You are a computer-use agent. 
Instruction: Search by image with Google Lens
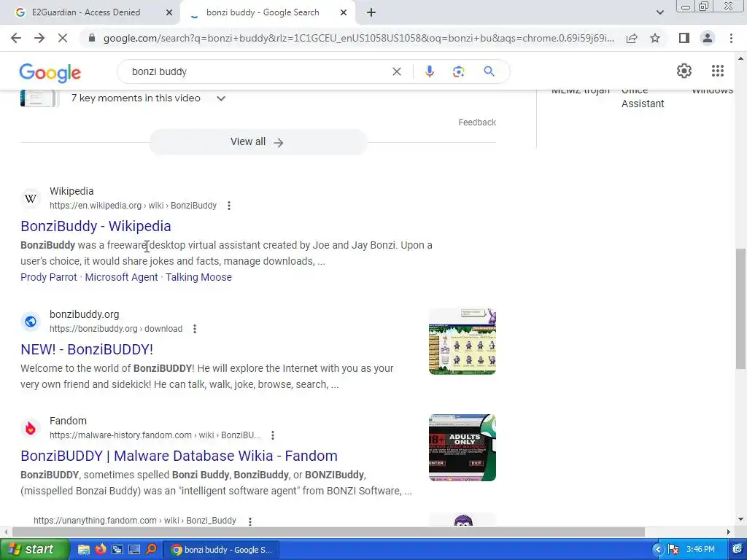(458, 71)
